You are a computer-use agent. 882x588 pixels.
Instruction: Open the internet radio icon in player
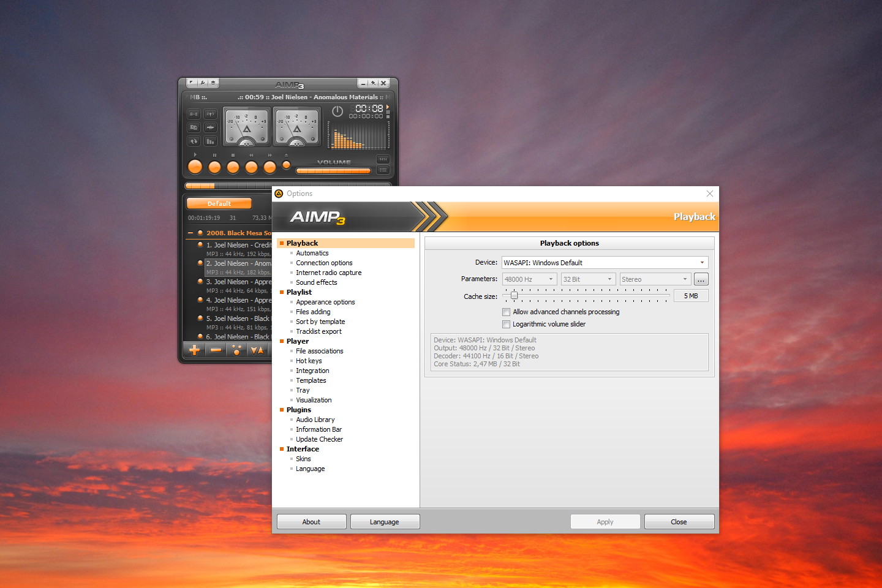tap(210, 114)
